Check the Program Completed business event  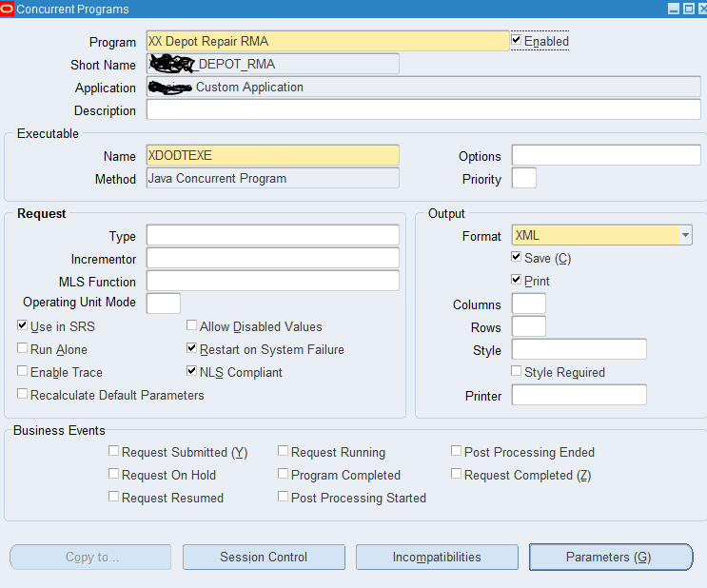tap(284, 474)
